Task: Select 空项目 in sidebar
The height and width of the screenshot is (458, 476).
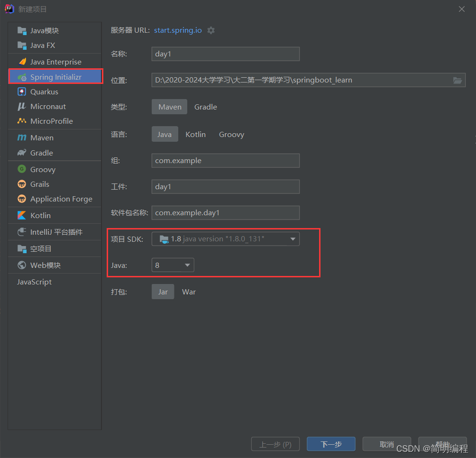Action: point(55,249)
